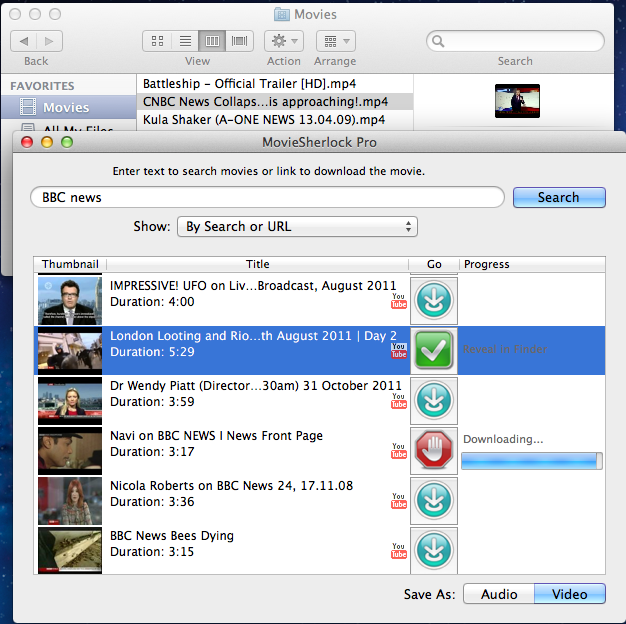Viewport: 626px width, 624px height.
Task: Save as Audio
Action: pyautogui.click(x=499, y=594)
